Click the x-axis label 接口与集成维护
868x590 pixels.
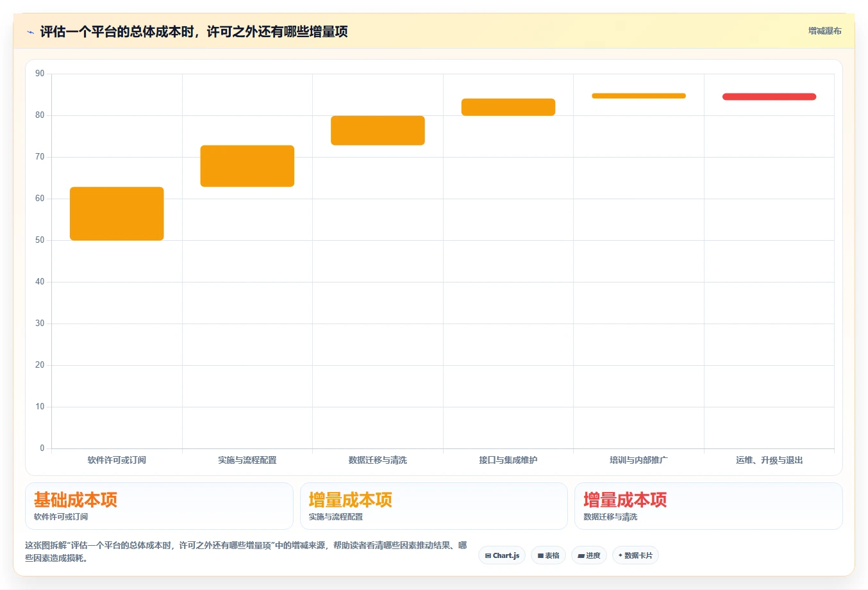click(508, 460)
